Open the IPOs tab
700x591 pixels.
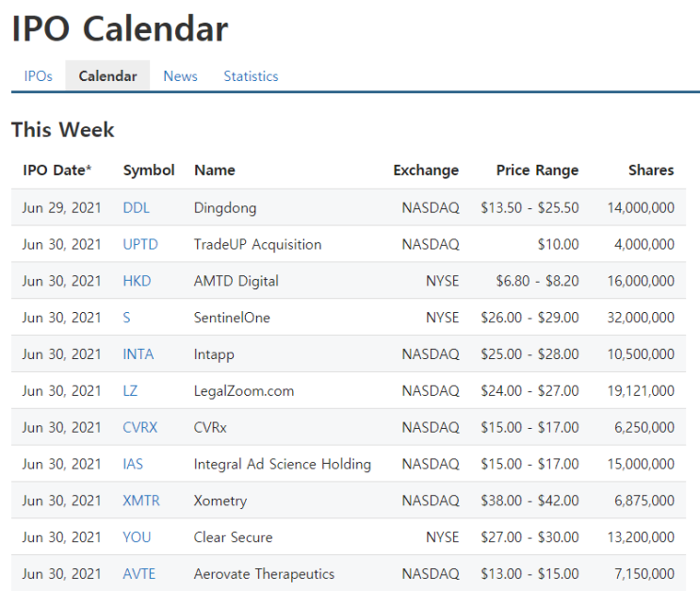pos(39,76)
